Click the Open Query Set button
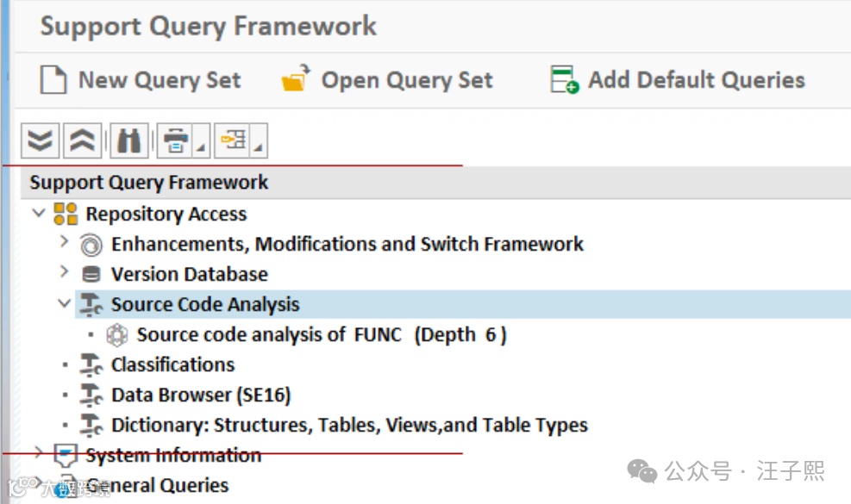 coord(387,80)
